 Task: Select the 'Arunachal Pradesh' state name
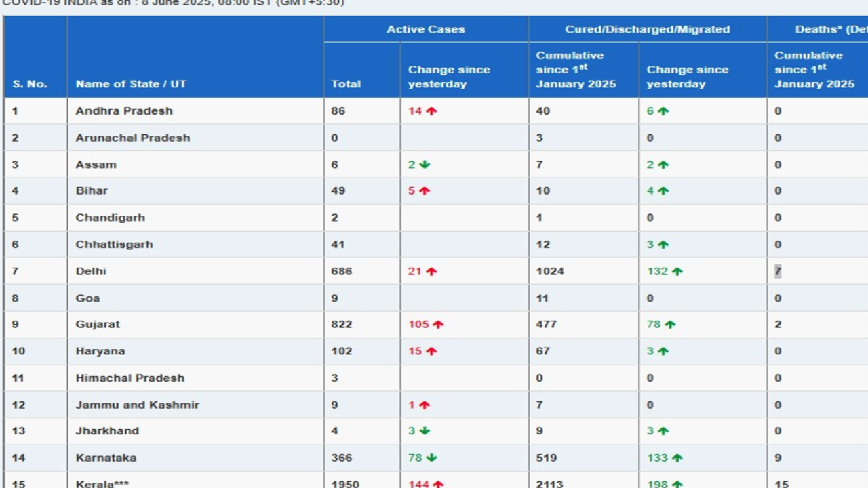coord(133,138)
